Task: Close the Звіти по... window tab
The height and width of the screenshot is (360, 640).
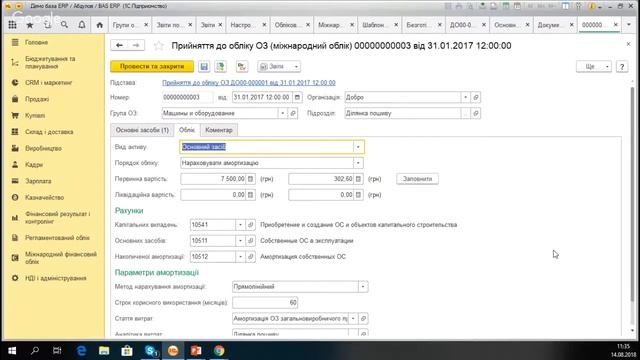Action: pyautogui.click(x=190, y=25)
